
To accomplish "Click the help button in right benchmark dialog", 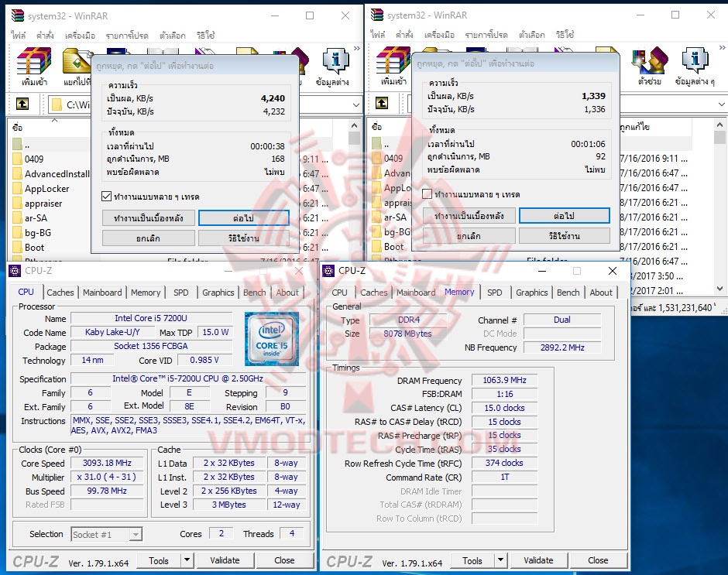I will coord(564,236).
